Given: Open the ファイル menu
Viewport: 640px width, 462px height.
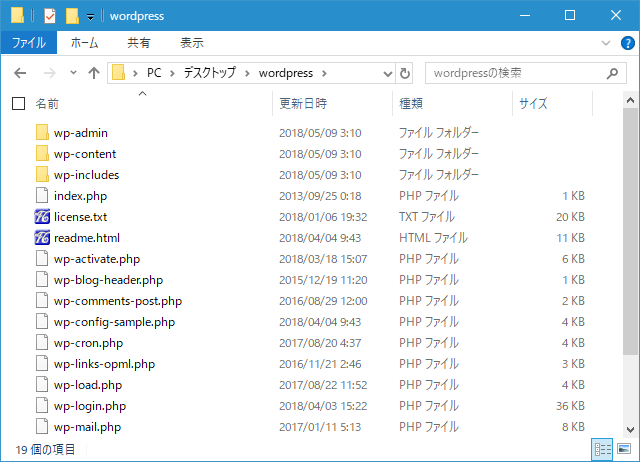Looking at the screenshot, I should [x=29, y=42].
